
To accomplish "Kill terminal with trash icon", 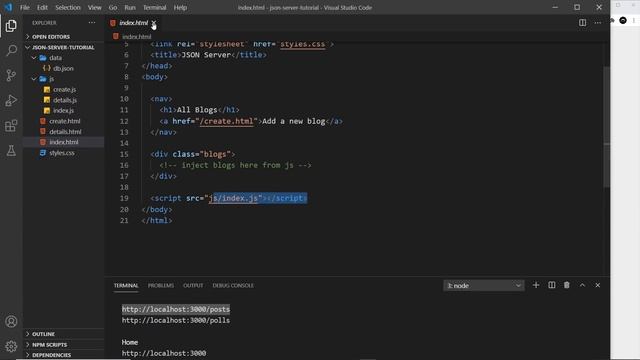I will point(567,285).
